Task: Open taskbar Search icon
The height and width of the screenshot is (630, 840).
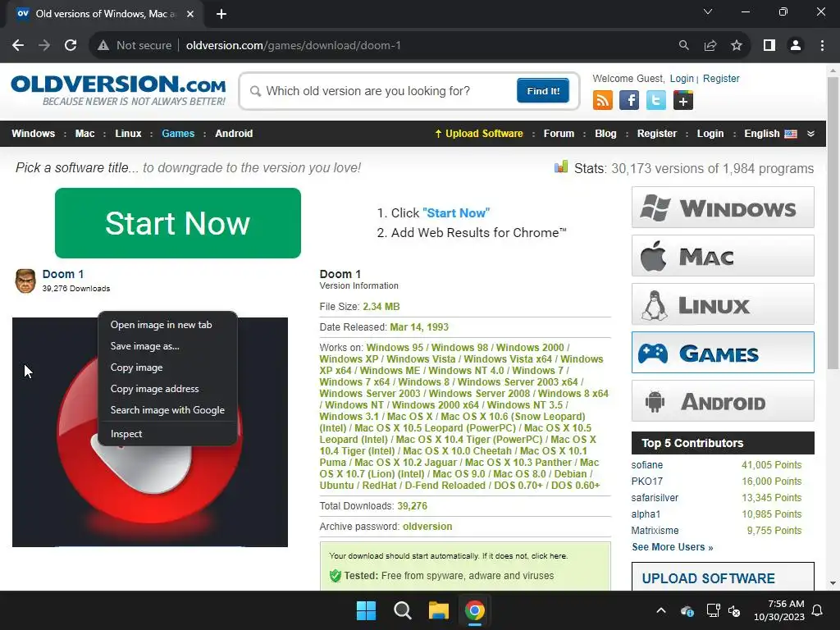Action: [402, 610]
